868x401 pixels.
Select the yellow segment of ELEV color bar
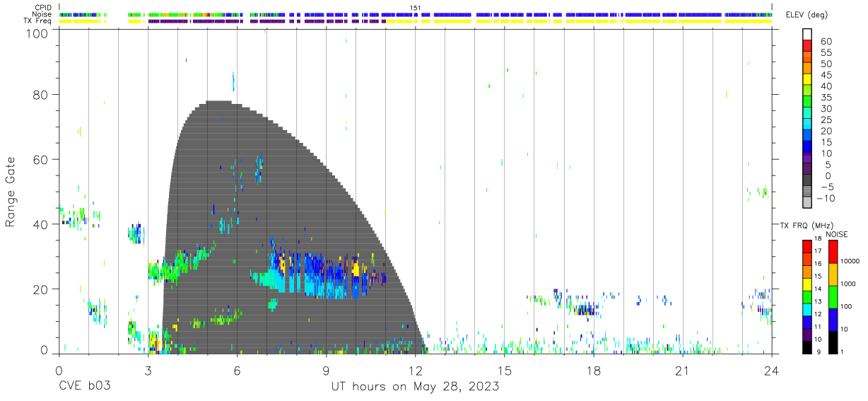point(807,79)
